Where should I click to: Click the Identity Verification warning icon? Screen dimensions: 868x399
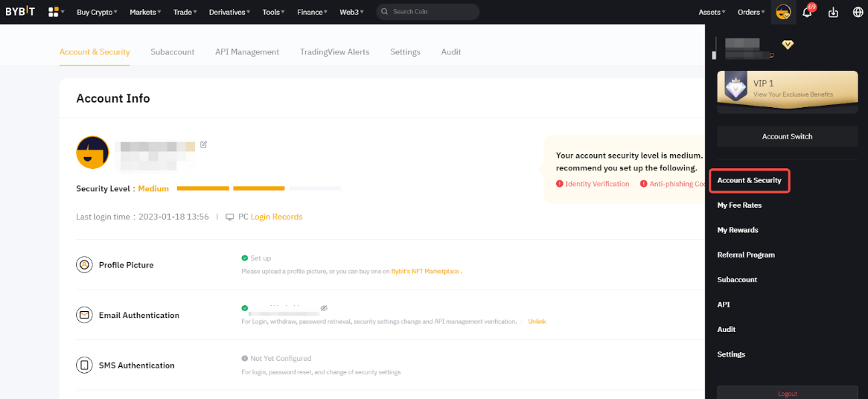(559, 184)
